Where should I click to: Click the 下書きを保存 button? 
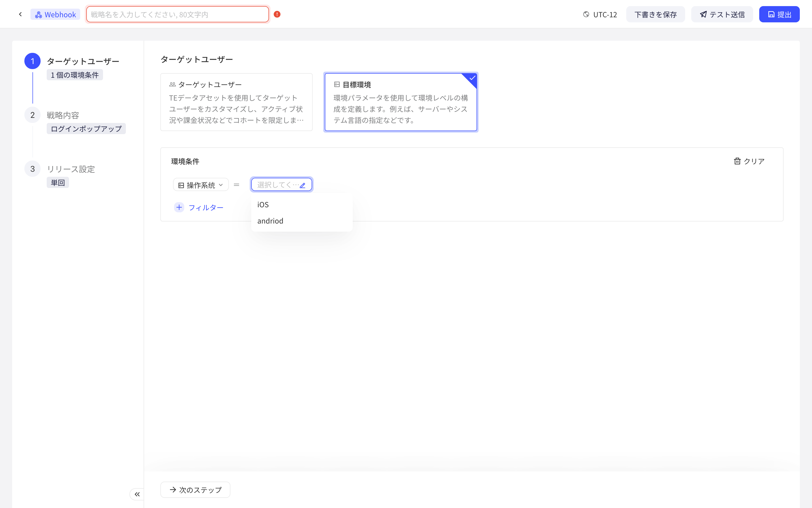click(655, 14)
